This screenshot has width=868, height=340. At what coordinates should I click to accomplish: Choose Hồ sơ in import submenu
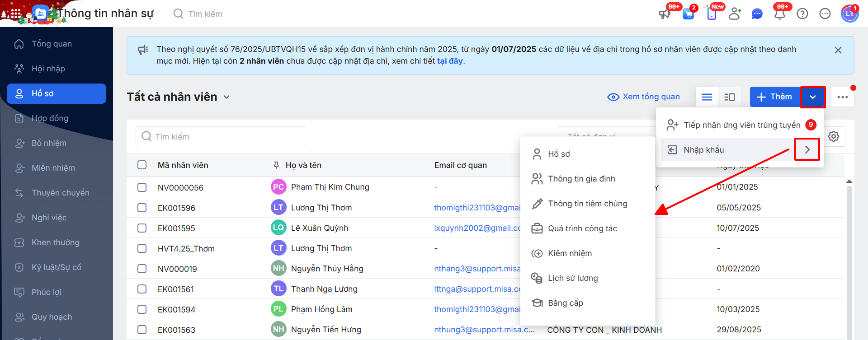click(x=588, y=154)
